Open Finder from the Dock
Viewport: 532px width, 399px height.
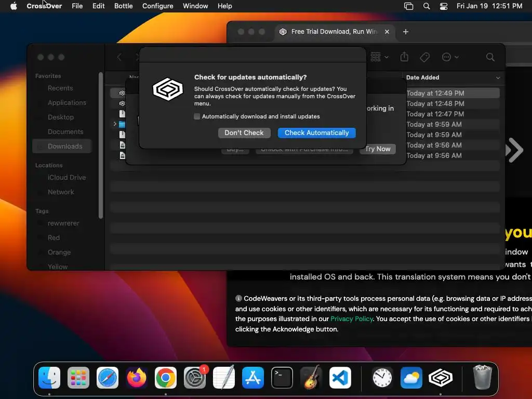click(49, 378)
